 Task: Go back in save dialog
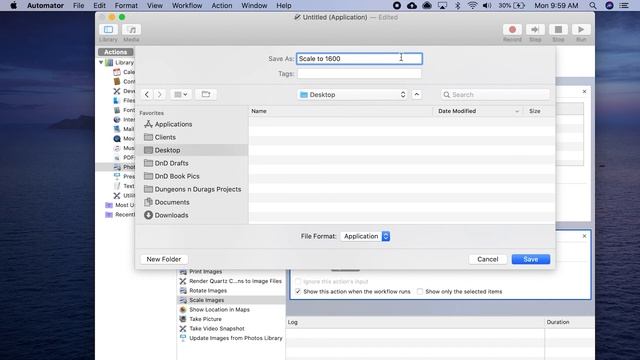point(147,94)
